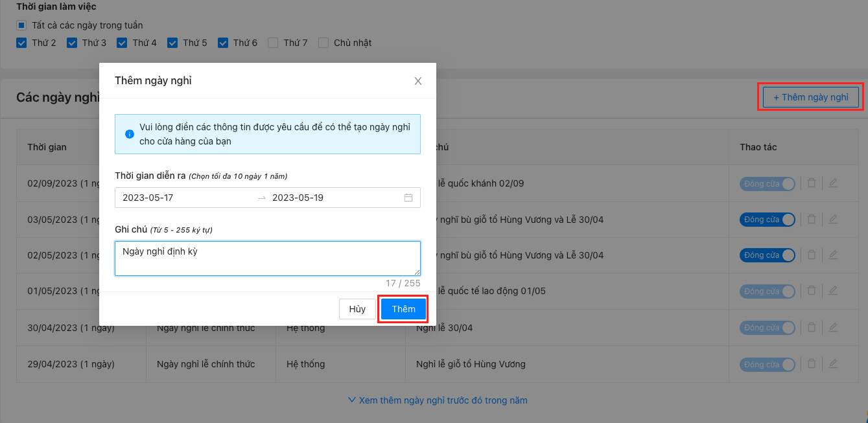This screenshot has width=868, height=423.
Task: Expand Xem thêm ngày nghỉ trước đó
Action: tap(438, 400)
